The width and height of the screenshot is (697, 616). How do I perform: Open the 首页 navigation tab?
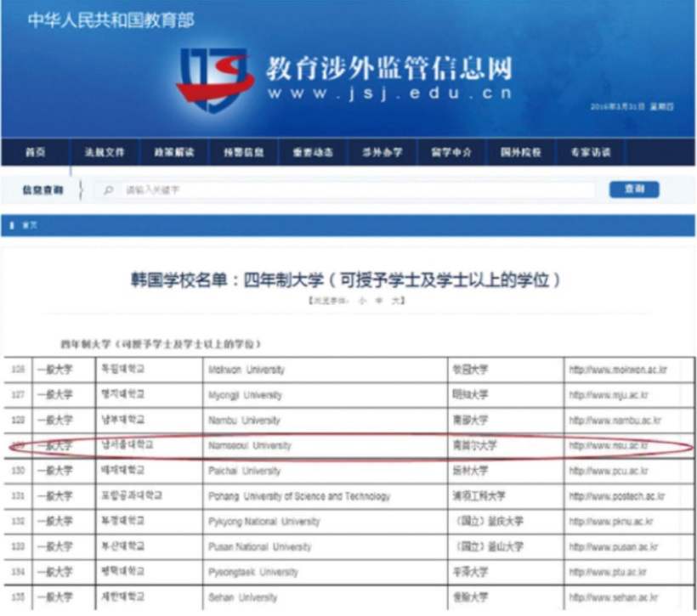(35, 152)
